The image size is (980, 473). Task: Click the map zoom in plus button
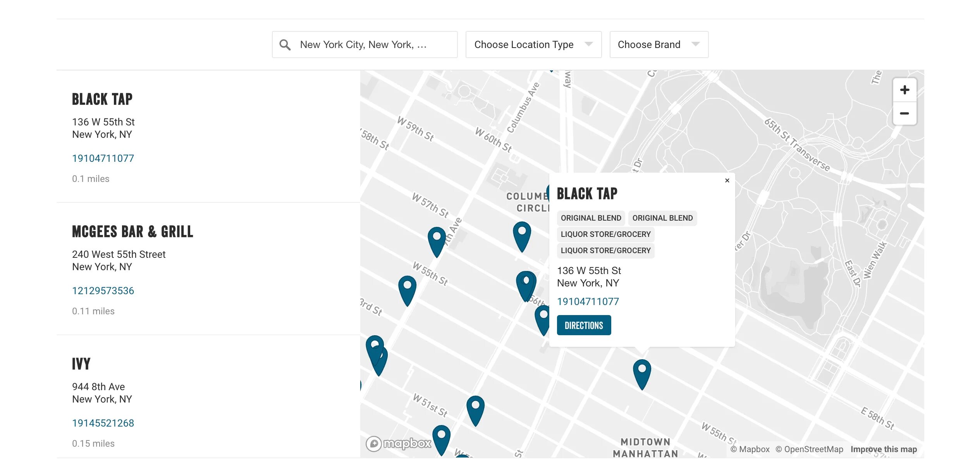904,90
